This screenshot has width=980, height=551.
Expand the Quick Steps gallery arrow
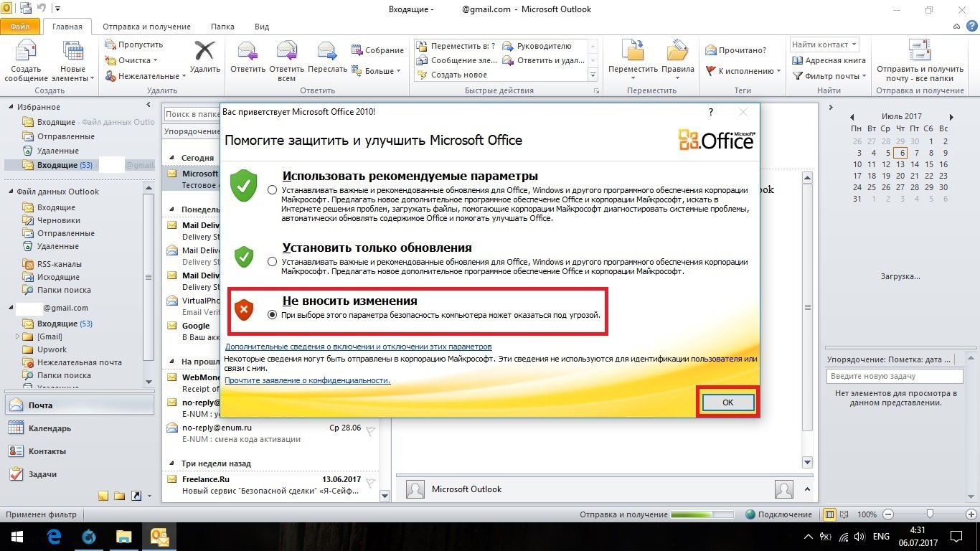[593, 75]
